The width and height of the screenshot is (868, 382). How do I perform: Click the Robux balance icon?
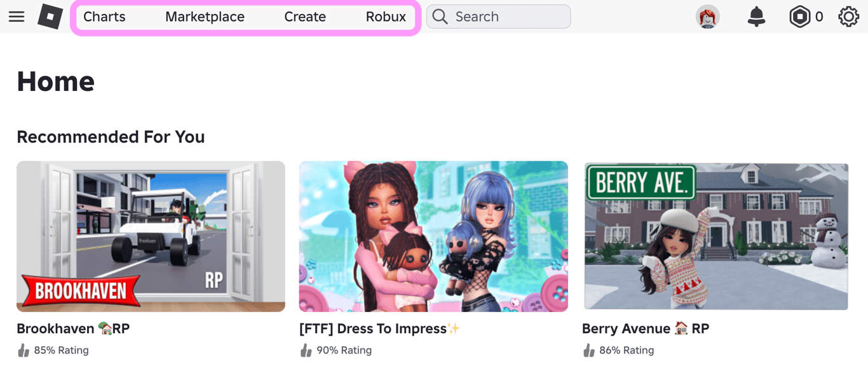point(799,17)
